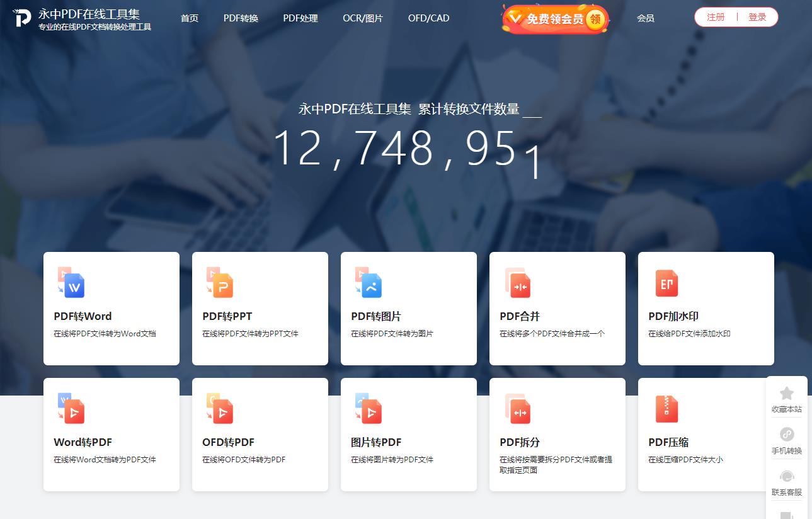Image resolution: width=812 pixels, height=519 pixels.
Task: Click the 注册 register link
Action: (x=716, y=17)
